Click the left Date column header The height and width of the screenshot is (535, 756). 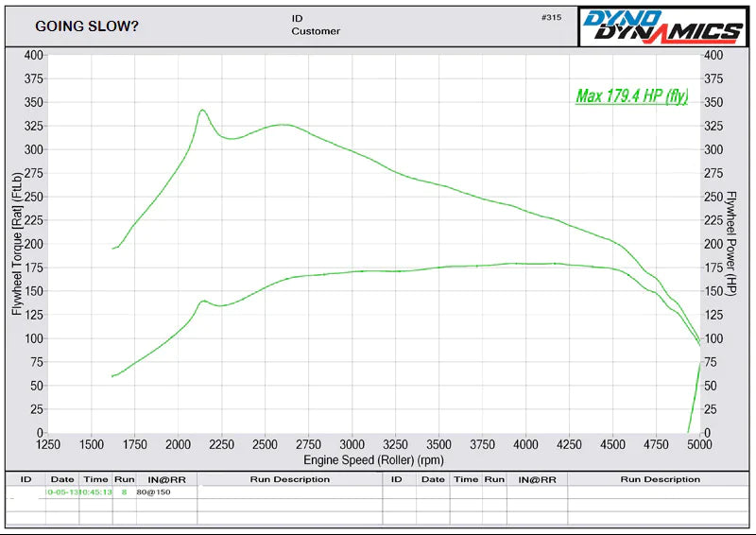[61, 479]
